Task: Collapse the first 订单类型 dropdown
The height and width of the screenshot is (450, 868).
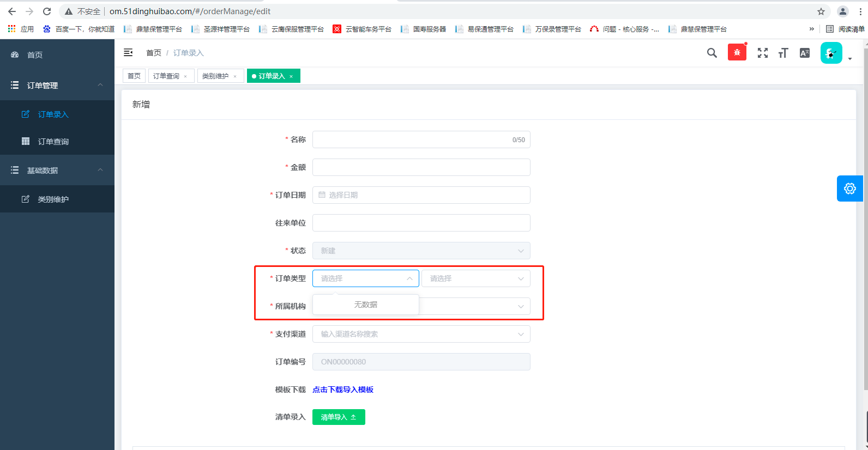Action: pos(366,278)
